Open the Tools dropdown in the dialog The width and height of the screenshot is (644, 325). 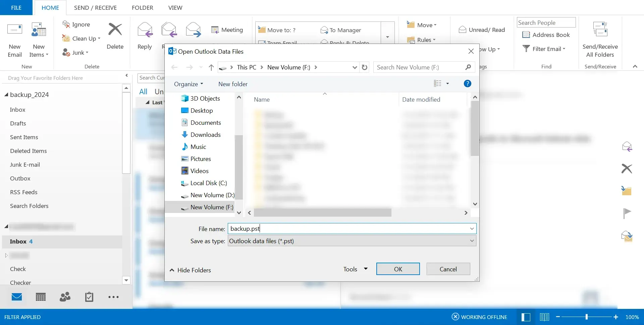355,269
